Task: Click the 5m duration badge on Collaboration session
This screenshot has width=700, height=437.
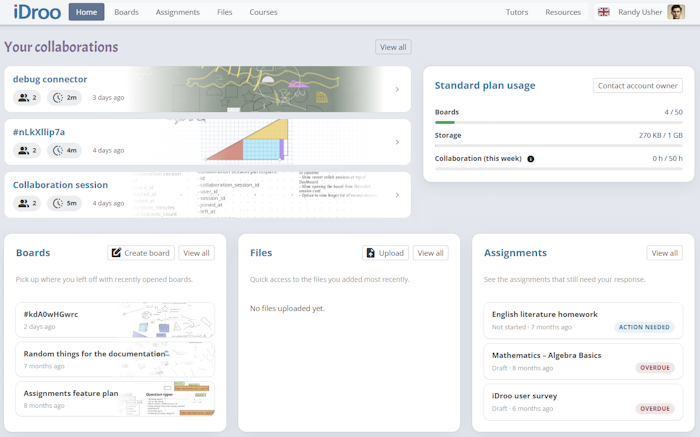Action: point(66,203)
